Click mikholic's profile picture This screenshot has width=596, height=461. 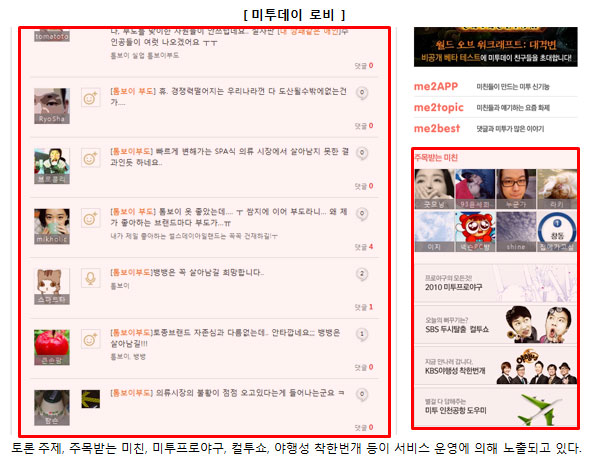pyautogui.click(x=52, y=226)
